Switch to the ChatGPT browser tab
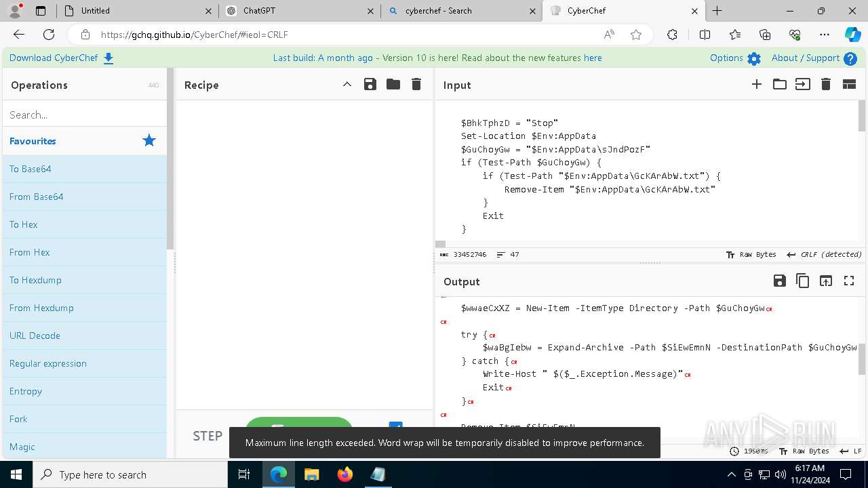The image size is (868, 488). pos(299,11)
